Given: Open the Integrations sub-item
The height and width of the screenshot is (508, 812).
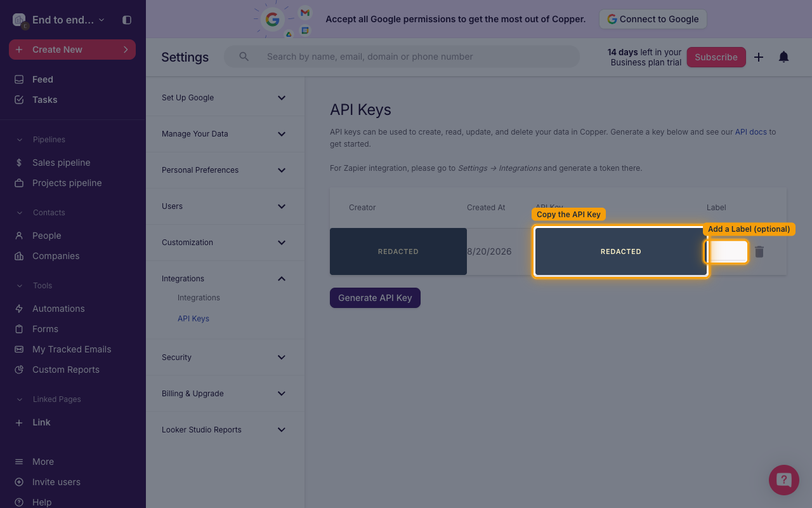Looking at the screenshot, I should click(x=199, y=298).
